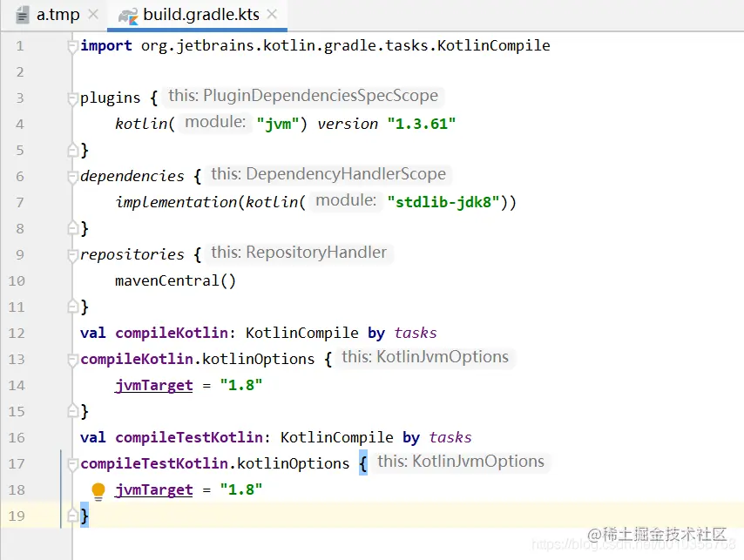Click highlighted opening brace on line 17

363,462
